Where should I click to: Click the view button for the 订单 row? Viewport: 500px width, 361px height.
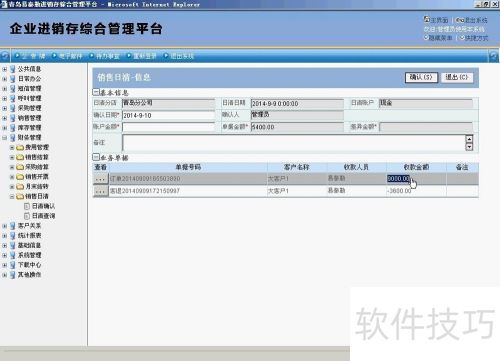click(101, 179)
